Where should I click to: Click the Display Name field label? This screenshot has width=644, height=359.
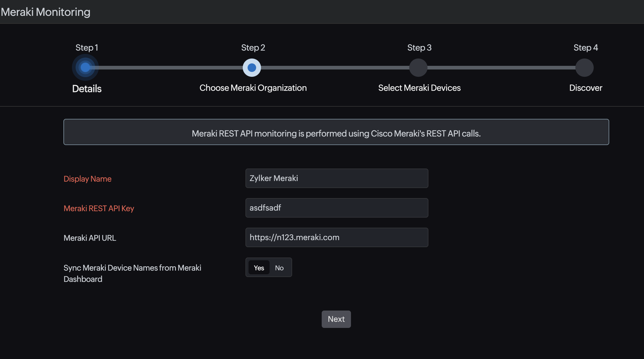point(88,179)
